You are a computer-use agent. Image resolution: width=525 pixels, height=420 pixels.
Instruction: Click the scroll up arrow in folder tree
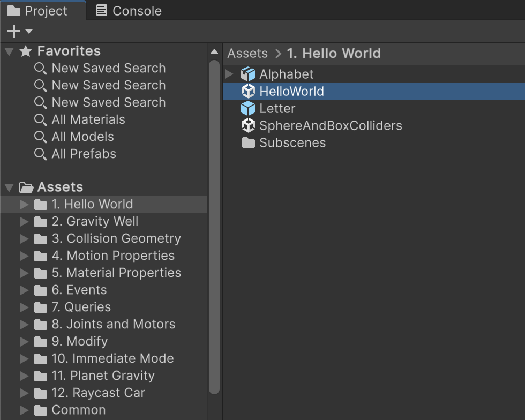coord(214,52)
